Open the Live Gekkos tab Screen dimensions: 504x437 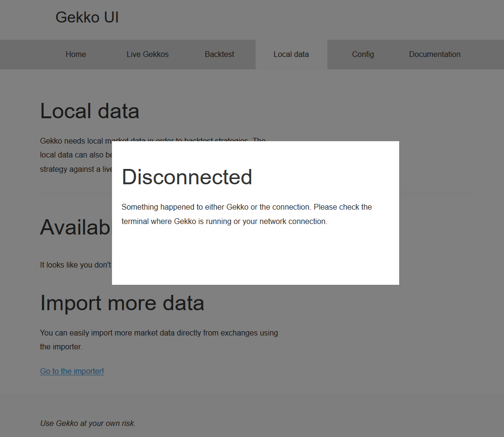coord(147,54)
